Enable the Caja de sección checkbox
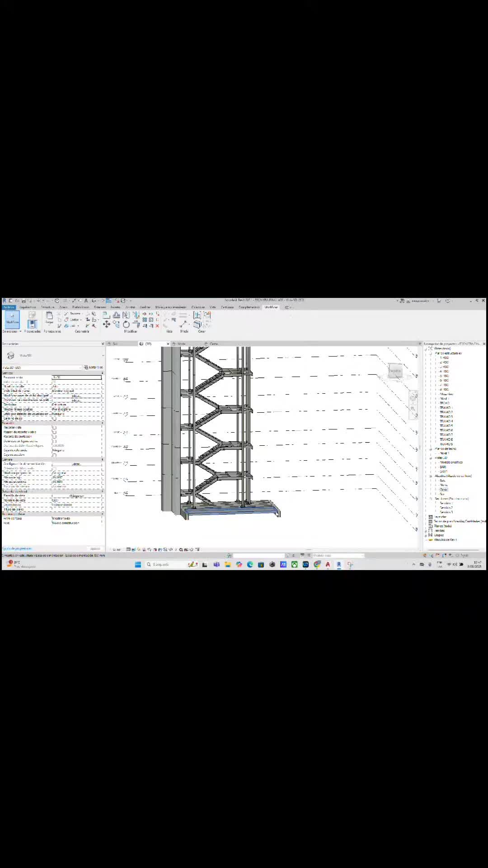Viewport: 488px width, 868px height. click(54, 455)
